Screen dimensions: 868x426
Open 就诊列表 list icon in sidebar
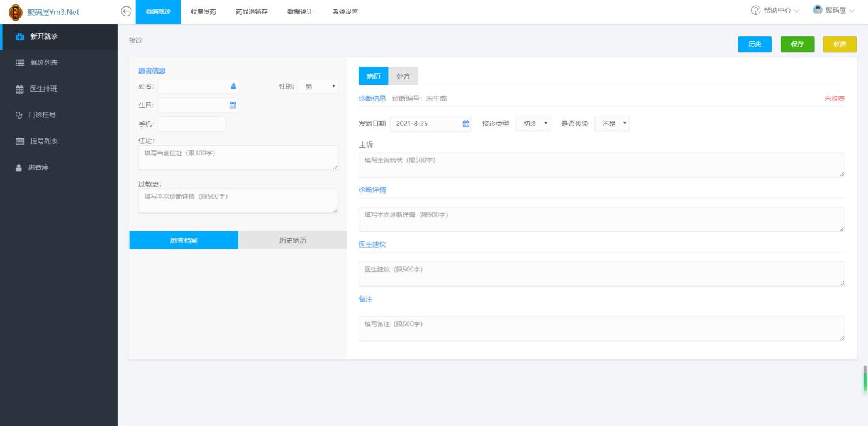[19, 63]
